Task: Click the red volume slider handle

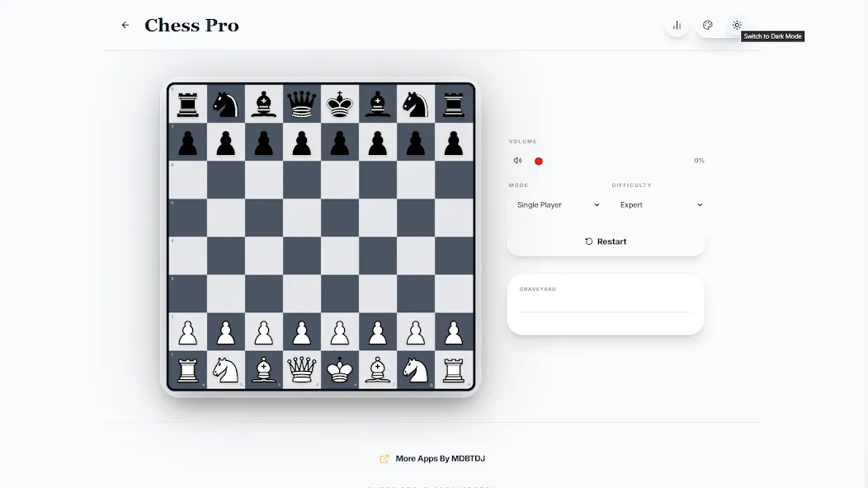Action: pos(539,161)
